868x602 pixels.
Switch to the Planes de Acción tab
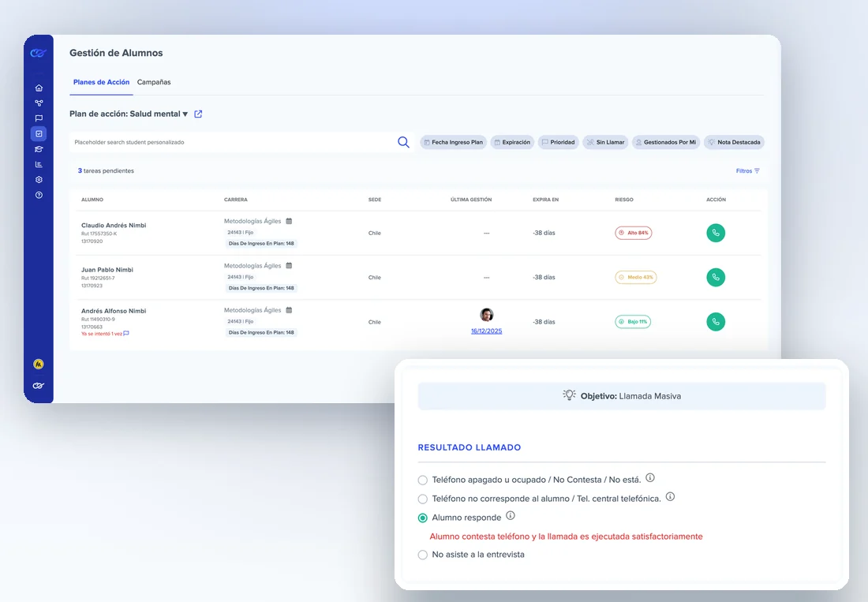pyautogui.click(x=101, y=82)
